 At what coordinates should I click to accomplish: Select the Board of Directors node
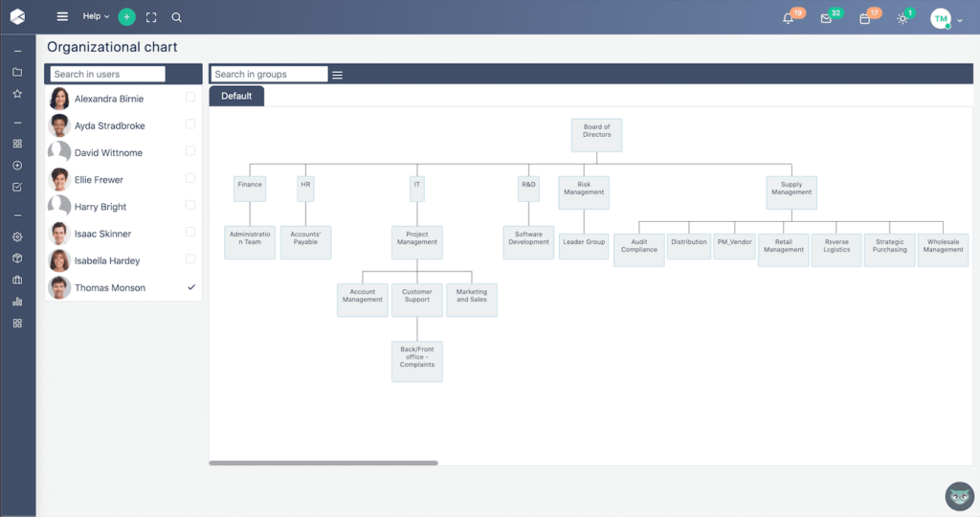pyautogui.click(x=597, y=135)
